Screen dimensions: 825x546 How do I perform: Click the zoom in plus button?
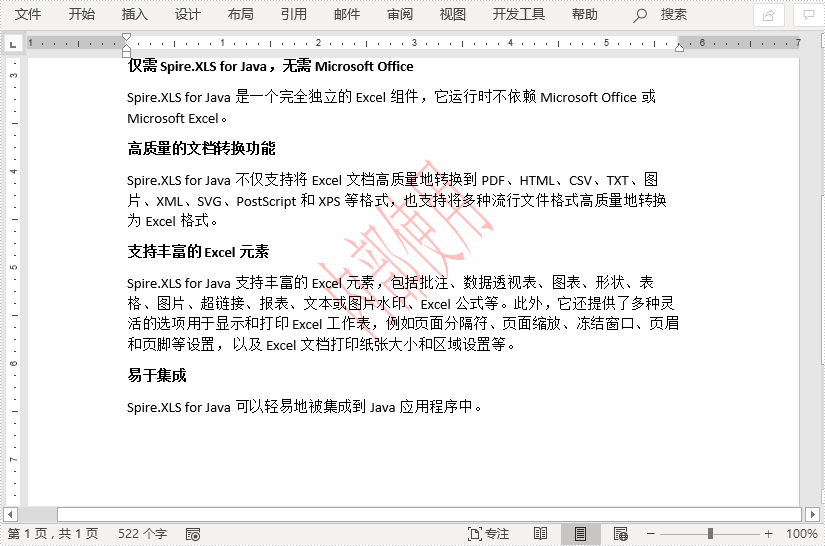point(769,534)
